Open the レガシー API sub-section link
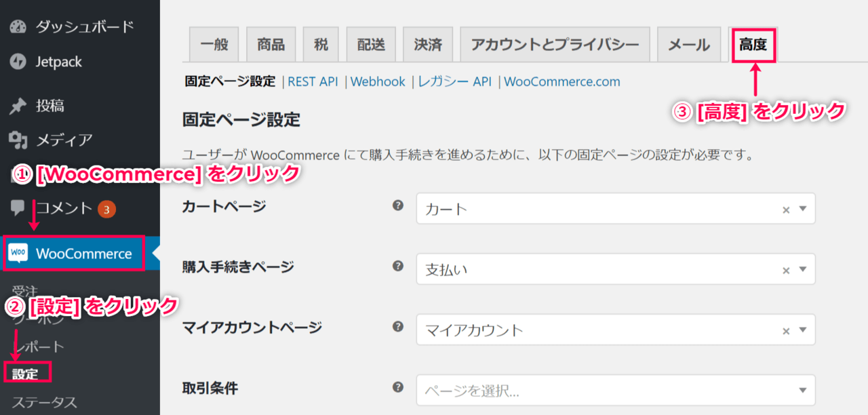The width and height of the screenshot is (868, 415). click(454, 81)
